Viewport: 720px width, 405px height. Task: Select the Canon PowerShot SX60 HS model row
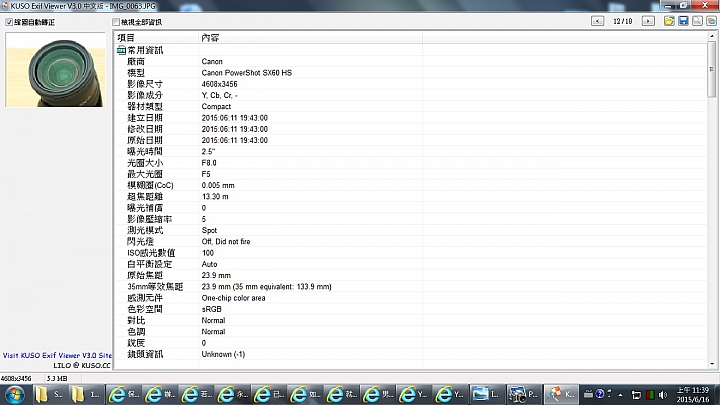pyautogui.click(x=411, y=73)
